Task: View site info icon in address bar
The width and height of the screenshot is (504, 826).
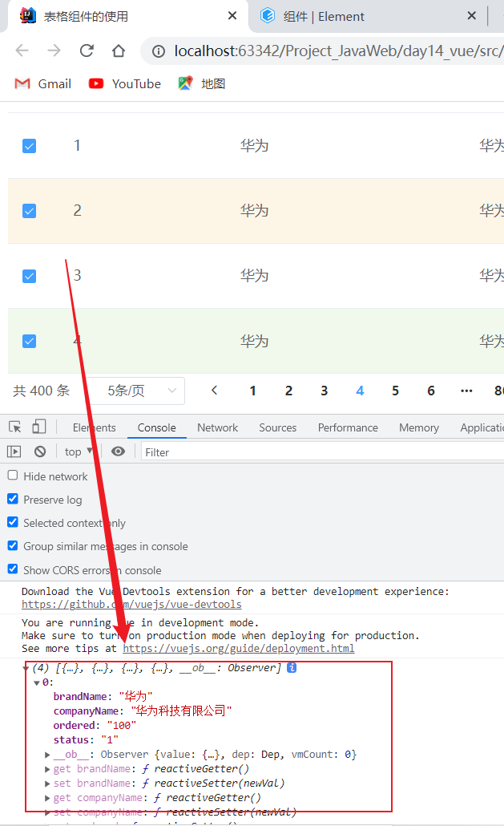Action: (159, 51)
